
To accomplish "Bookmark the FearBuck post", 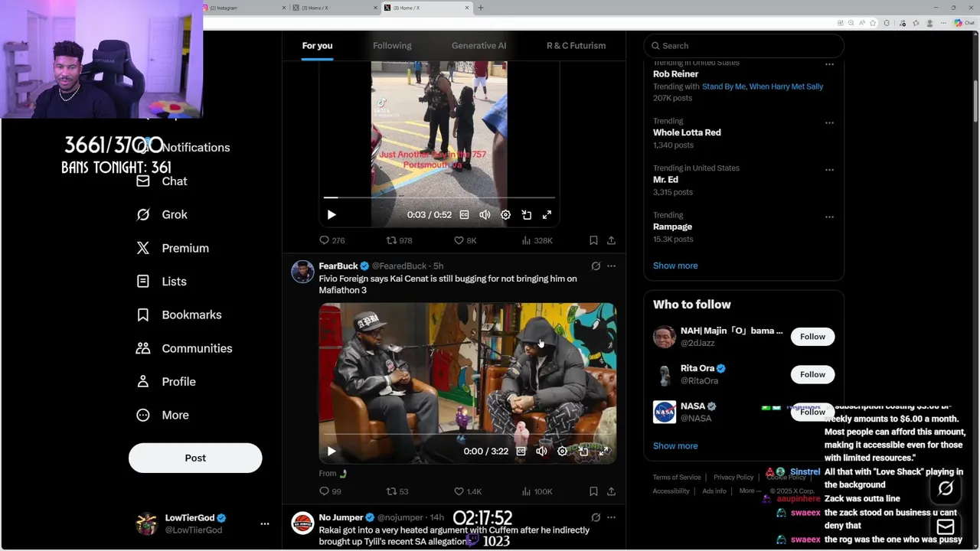I will click(593, 491).
